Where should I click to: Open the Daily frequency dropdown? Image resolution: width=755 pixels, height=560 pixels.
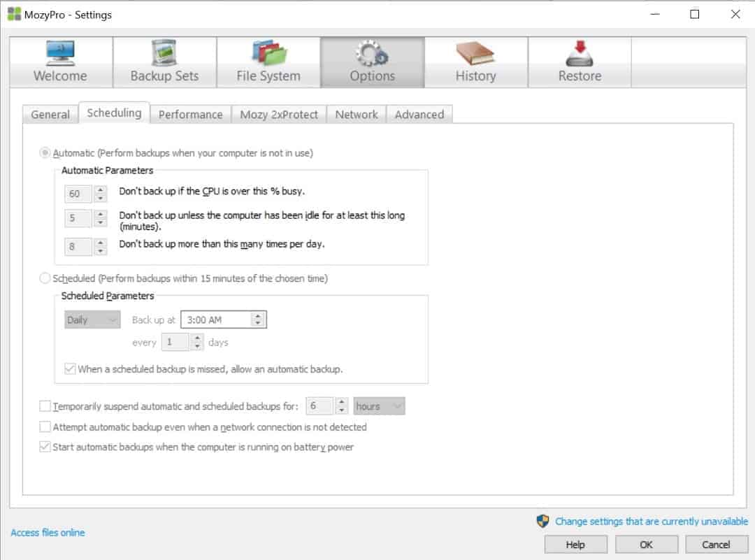pyautogui.click(x=92, y=320)
